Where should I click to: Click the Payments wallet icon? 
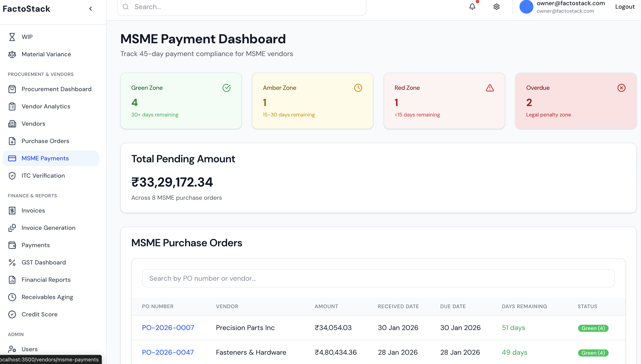(12, 245)
